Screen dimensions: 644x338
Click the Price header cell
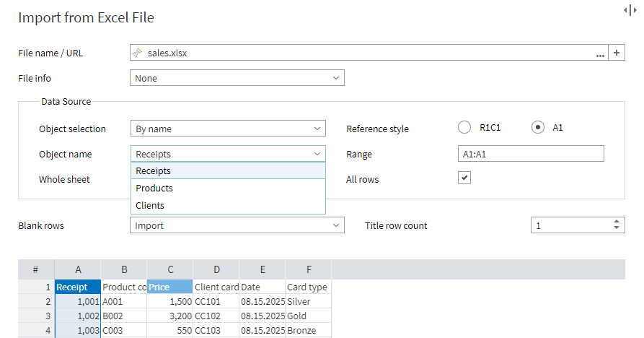pos(169,287)
